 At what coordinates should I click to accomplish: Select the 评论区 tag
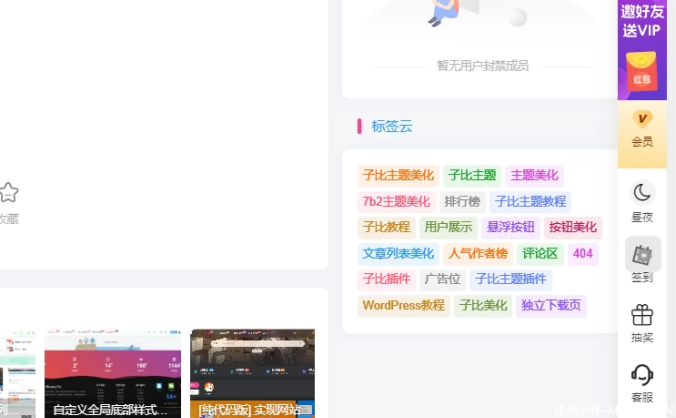[x=540, y=253]
